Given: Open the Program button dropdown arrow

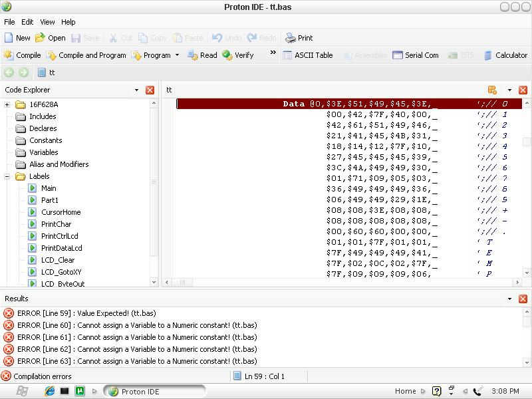Looking at the screenshot, I should click(177, 55).
